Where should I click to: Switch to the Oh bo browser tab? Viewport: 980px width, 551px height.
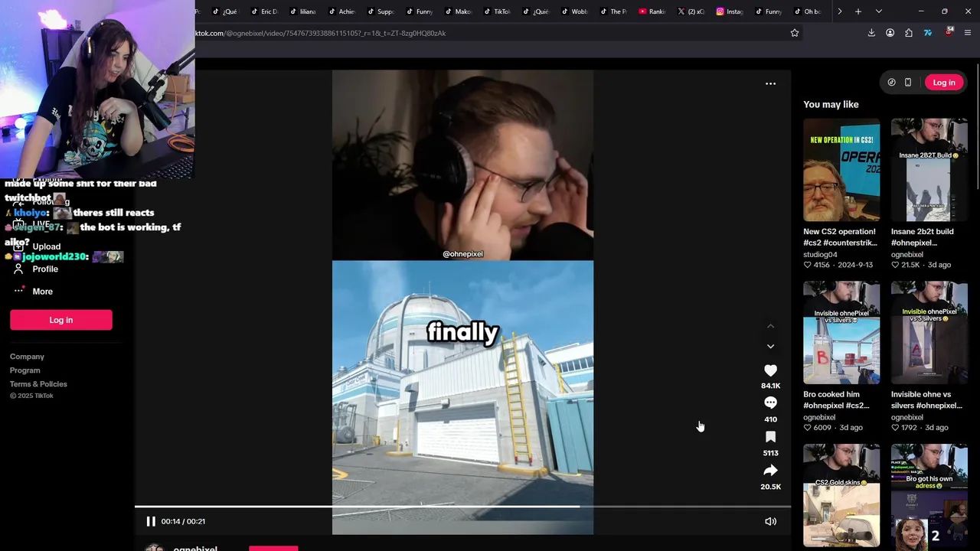point(808,11)
